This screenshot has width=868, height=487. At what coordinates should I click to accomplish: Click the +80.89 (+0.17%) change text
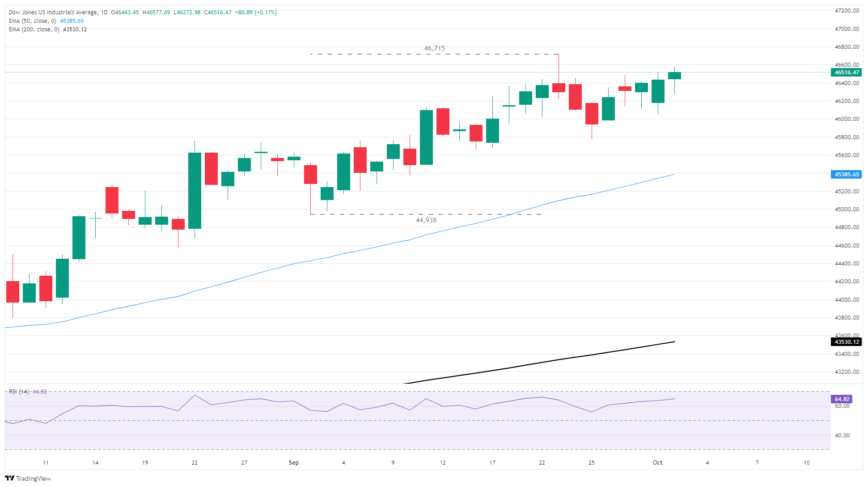tap(255, 13)
